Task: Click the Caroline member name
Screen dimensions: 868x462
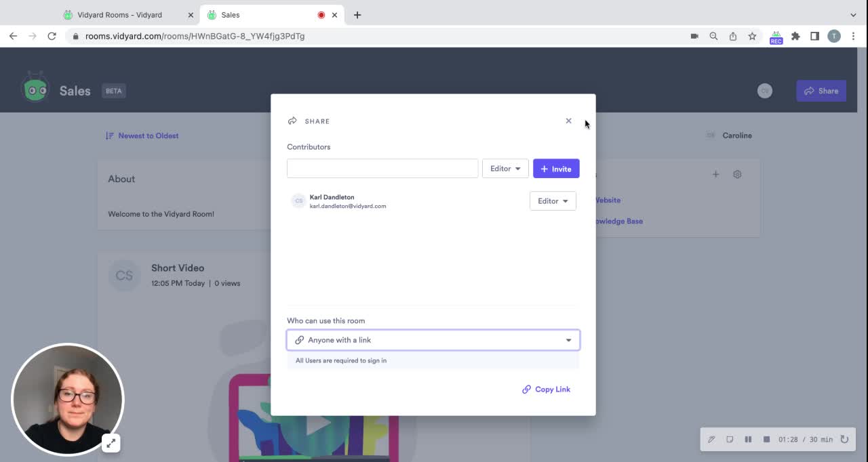Action: pyautogui.click(x=737, y=135)
